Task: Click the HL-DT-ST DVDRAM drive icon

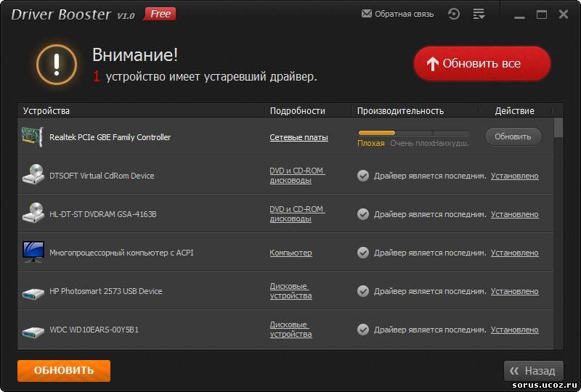Action: tap(33, 213)
